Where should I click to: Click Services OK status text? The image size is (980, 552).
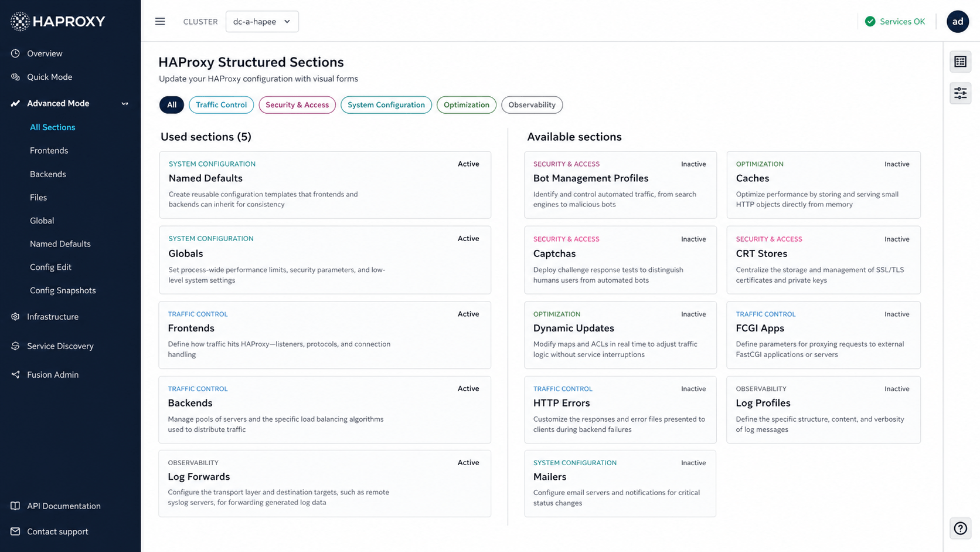point(903,22)
